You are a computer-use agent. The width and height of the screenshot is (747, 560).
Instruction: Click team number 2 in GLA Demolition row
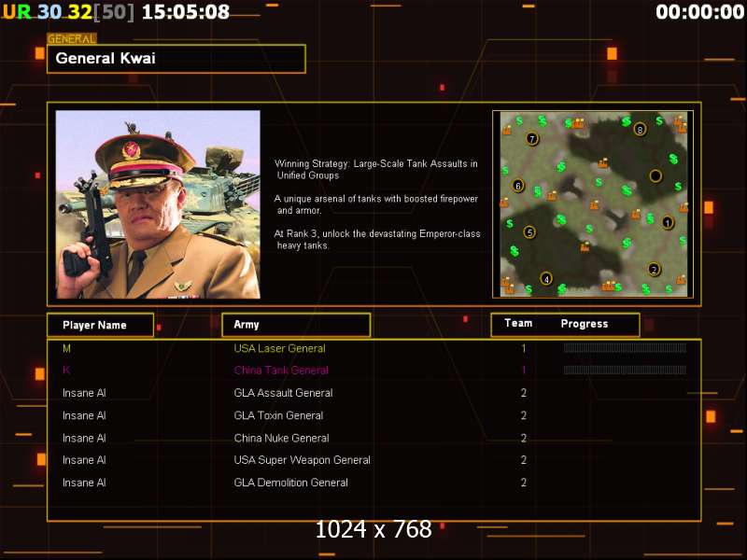(x=524, y=483)
